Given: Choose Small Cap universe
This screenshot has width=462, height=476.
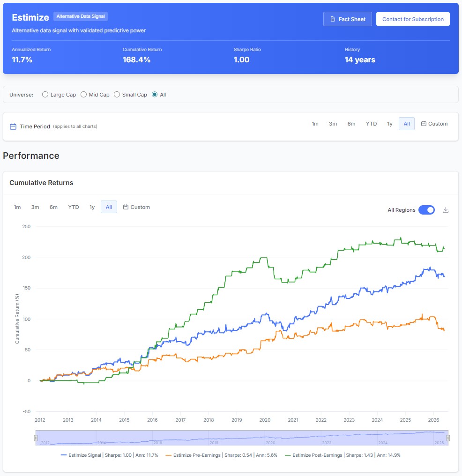Looking at the screenshot, I should tap(117, 95).
